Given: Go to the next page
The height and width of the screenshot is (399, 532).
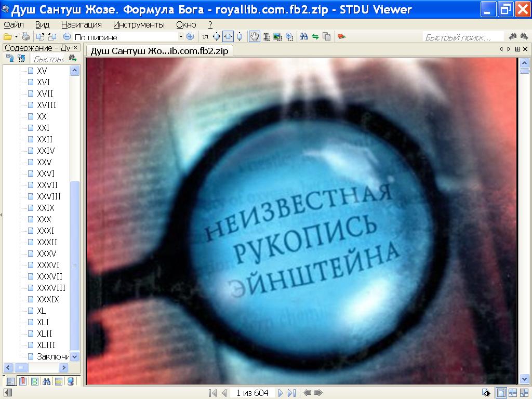Looking at the screenshot, I should point(281,393).
